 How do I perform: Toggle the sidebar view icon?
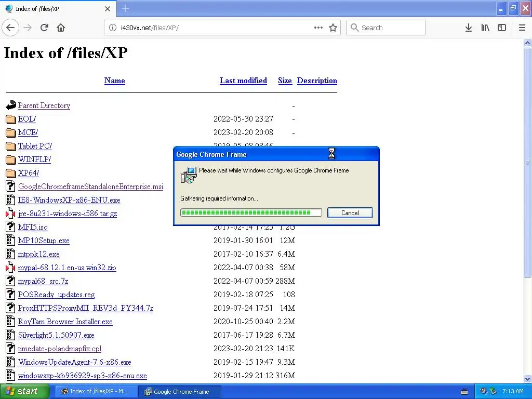click(x=502, y=28)
